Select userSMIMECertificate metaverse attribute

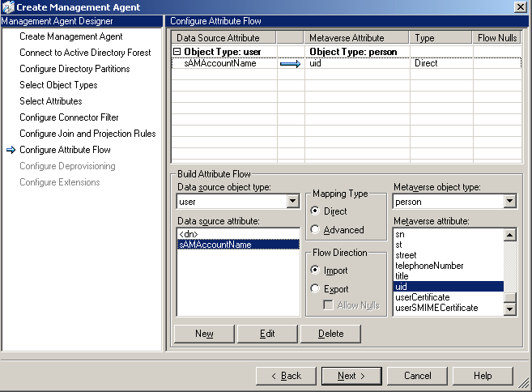click(x=449, y=308)
